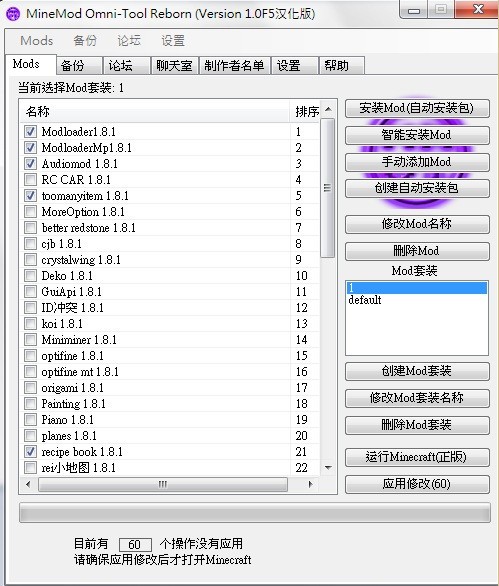Screen dimensions: 499x586
Task: Open the 制作者名单 tab
Action: pos(234,66)
